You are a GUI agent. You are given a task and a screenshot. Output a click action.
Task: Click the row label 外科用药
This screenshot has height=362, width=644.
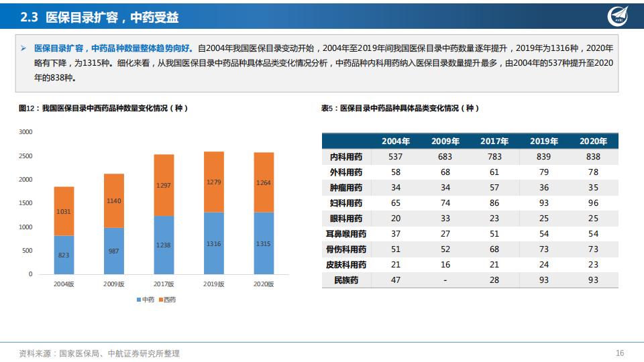346,172
